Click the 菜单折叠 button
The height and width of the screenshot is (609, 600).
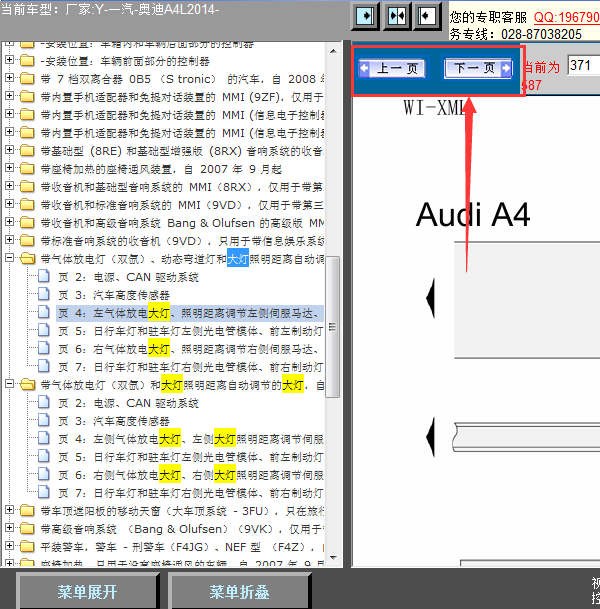coord(239,592)
